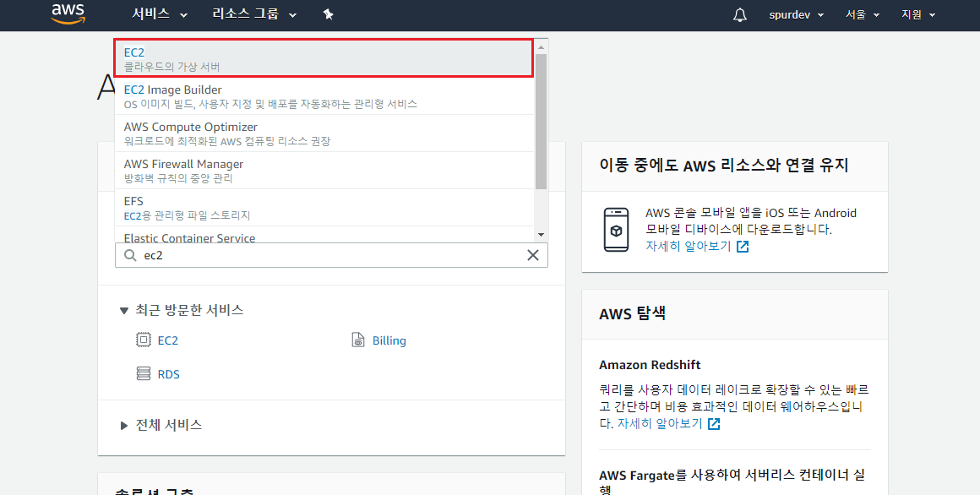Click the search field containing ec2
Image resolution: width=980 pixels, height=495 pixels.
331,255
